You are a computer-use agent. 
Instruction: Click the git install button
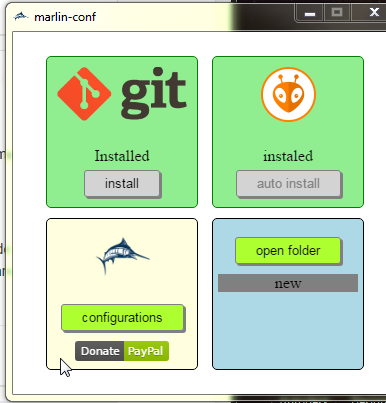(122, 183)
